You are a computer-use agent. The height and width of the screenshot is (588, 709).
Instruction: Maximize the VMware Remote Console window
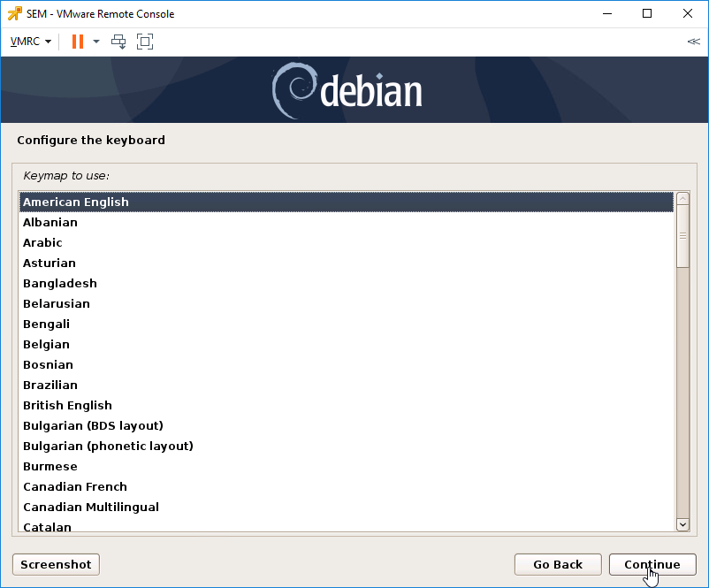647,13
